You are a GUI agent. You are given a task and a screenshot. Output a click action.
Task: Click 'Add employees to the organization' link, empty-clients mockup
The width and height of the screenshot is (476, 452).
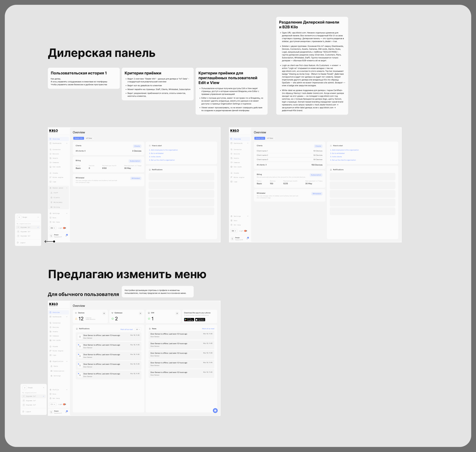coord(163,150)
